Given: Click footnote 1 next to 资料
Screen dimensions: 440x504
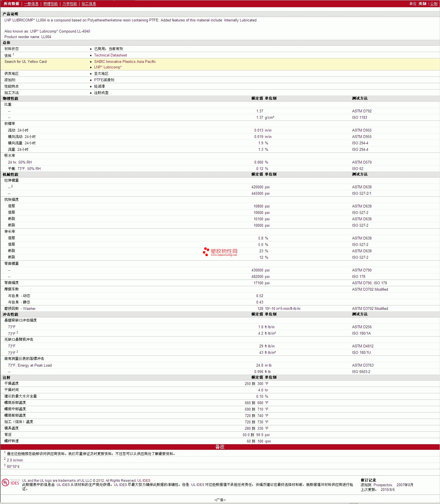Looking at the screenshot, I should click(13, 54).
